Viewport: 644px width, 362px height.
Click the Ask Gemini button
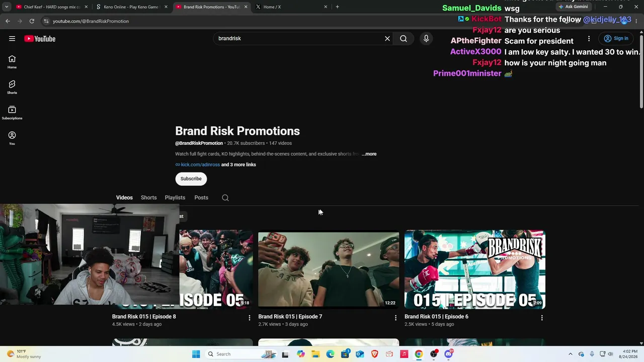click(x=573, y=7)
